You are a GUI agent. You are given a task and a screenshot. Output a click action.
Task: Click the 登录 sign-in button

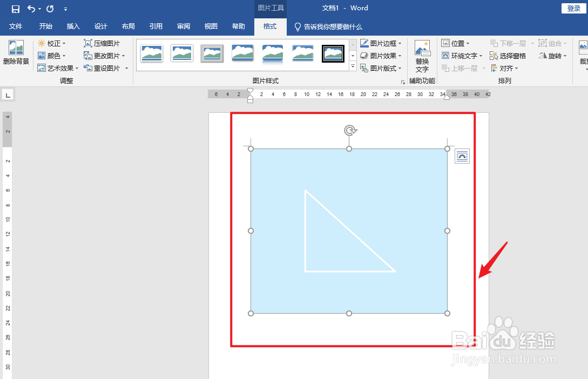pos(574,8)
